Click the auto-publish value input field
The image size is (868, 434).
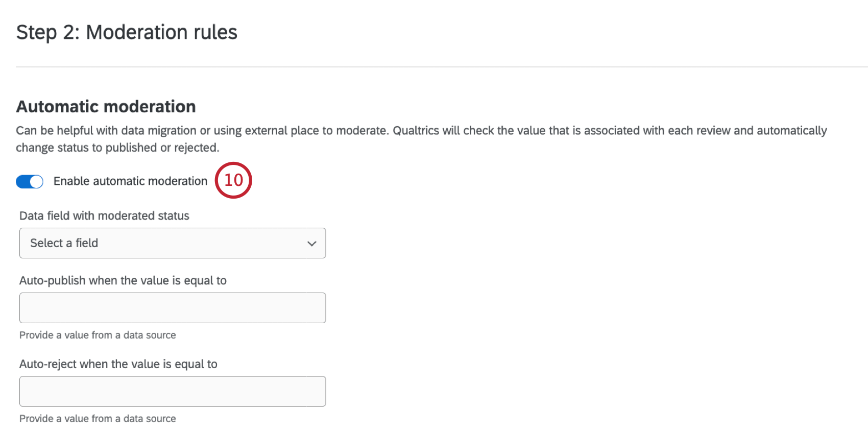coord(172,307)
